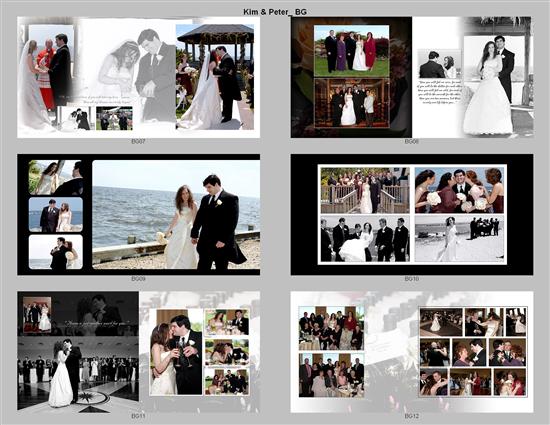This screenshot has width=550, height=425.
Task: Click the "BG12" caption label
Action: click(411, 416)
